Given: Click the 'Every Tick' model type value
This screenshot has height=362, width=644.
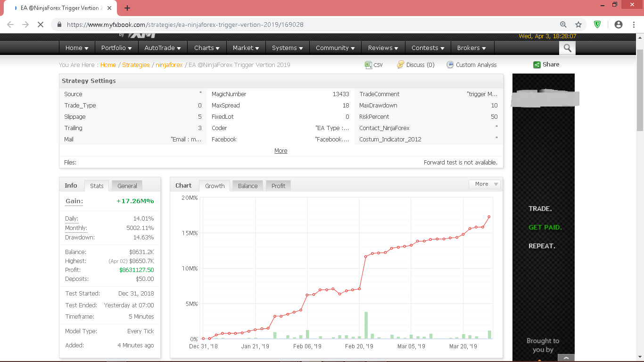Looking at the screenshot, I should tap(140, 331).
